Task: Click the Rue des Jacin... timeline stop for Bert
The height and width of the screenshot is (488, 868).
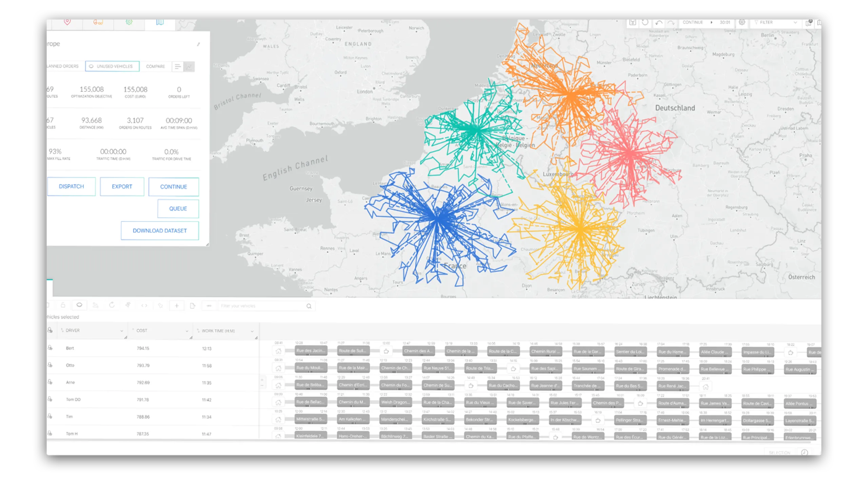Action: point(311,351)
